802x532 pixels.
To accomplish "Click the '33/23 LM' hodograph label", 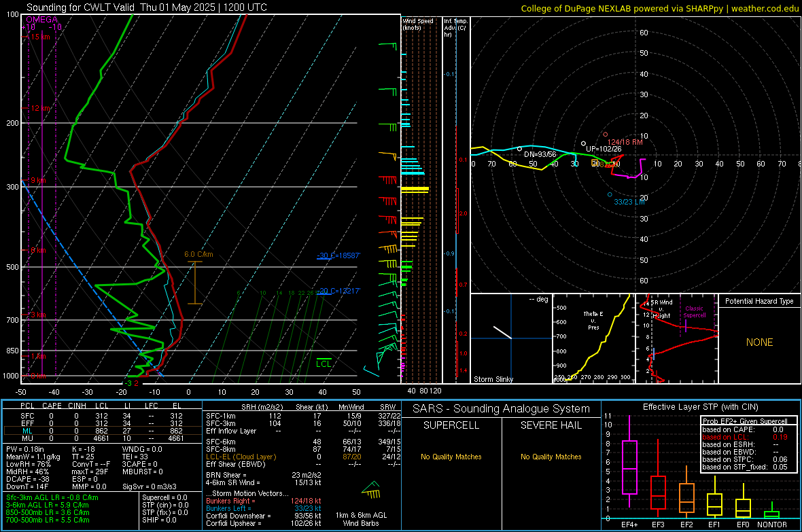I will click(x=629, y=202).
